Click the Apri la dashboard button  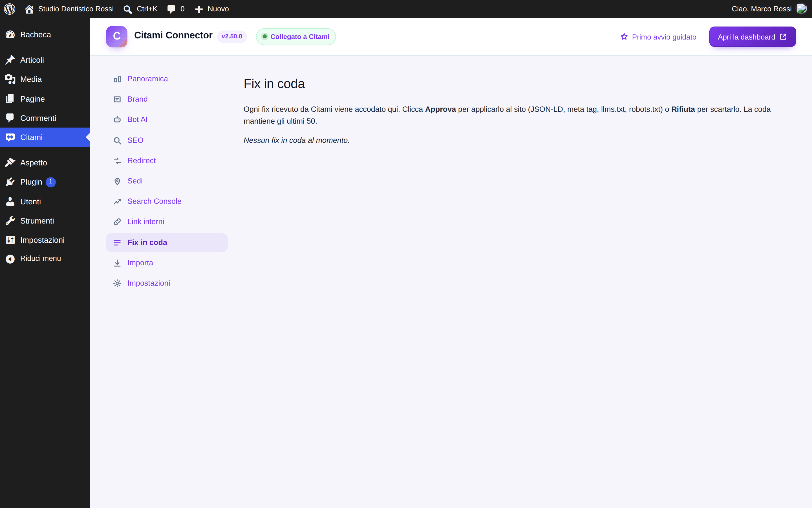tap(753, 37)
